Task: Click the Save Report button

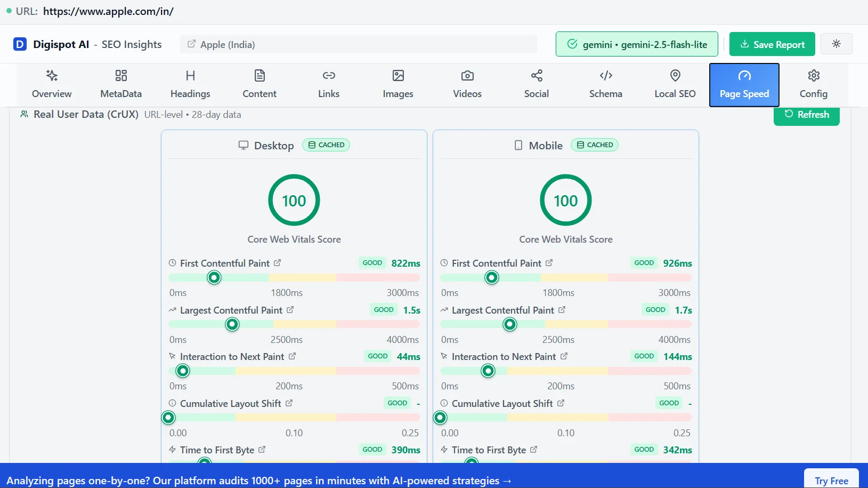Action: tap(772, 44)
